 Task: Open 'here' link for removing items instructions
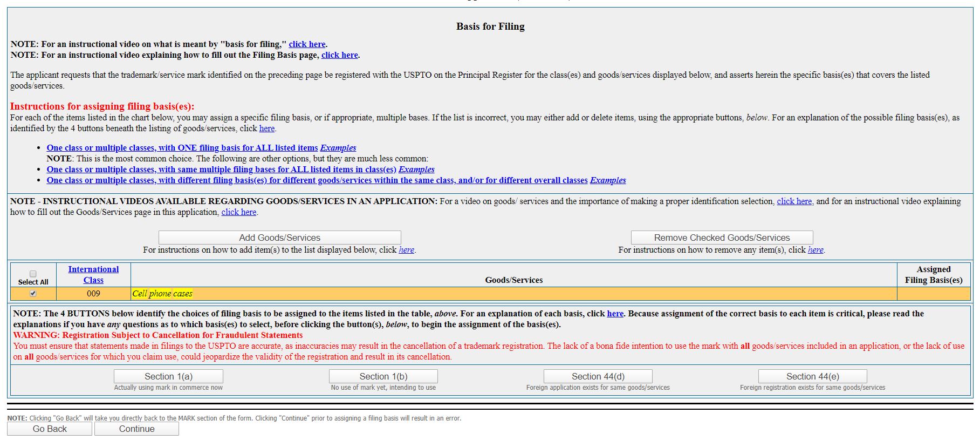click(x=815, y=250)
